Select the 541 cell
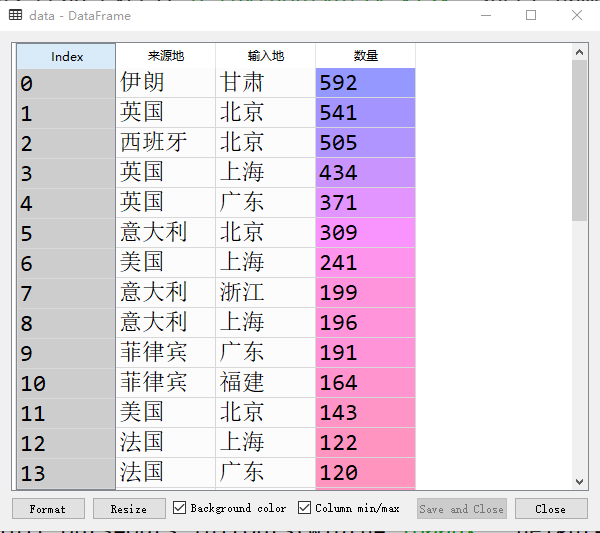The height and width of the screenshot is (533, 600). pos(365,112)
